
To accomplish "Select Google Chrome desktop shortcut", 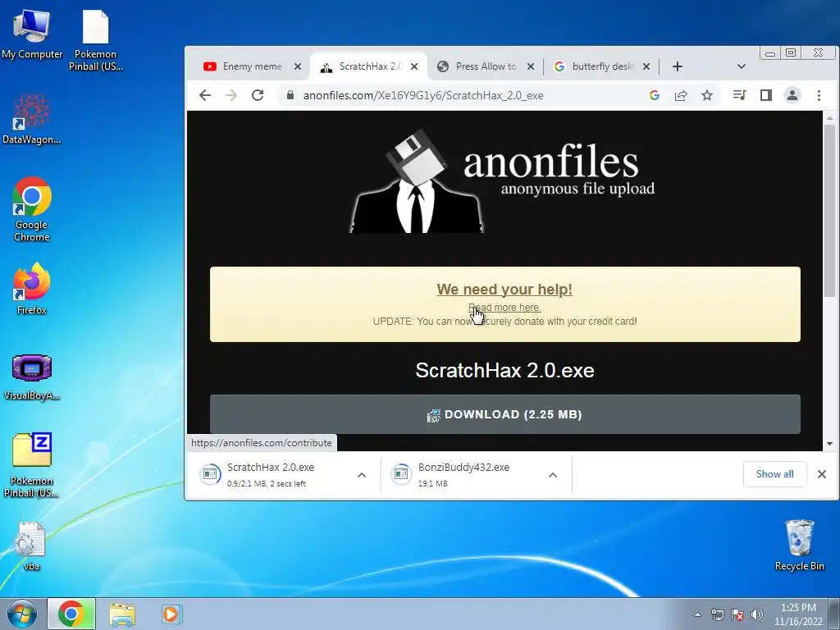I will click(32, 209).
